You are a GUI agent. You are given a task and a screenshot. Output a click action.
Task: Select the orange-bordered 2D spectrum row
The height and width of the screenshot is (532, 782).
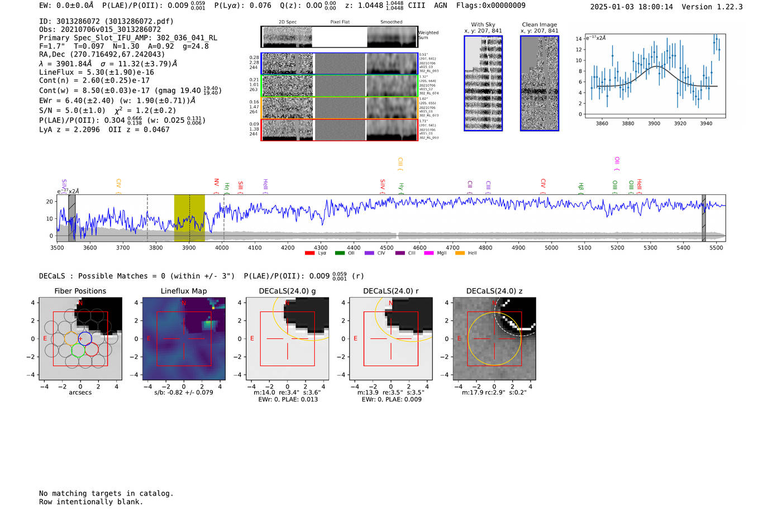(x=339, y=108)
